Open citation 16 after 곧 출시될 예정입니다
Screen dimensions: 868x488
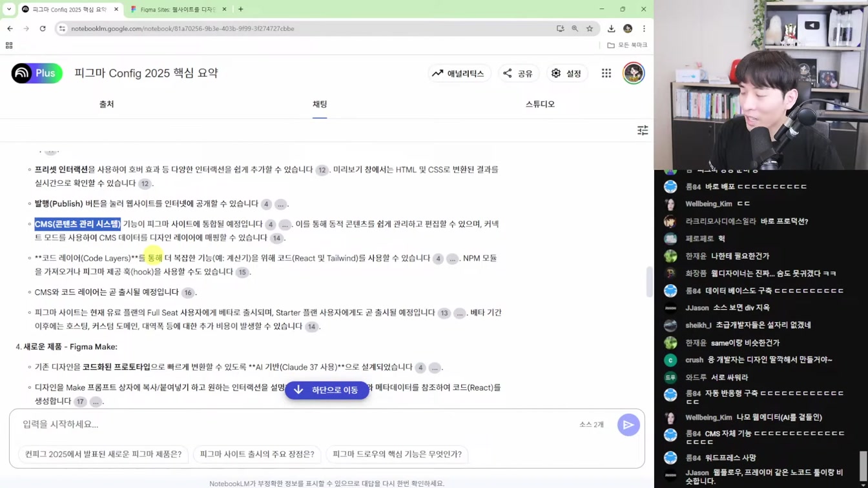pyautogui.click(x=188, y=293)
